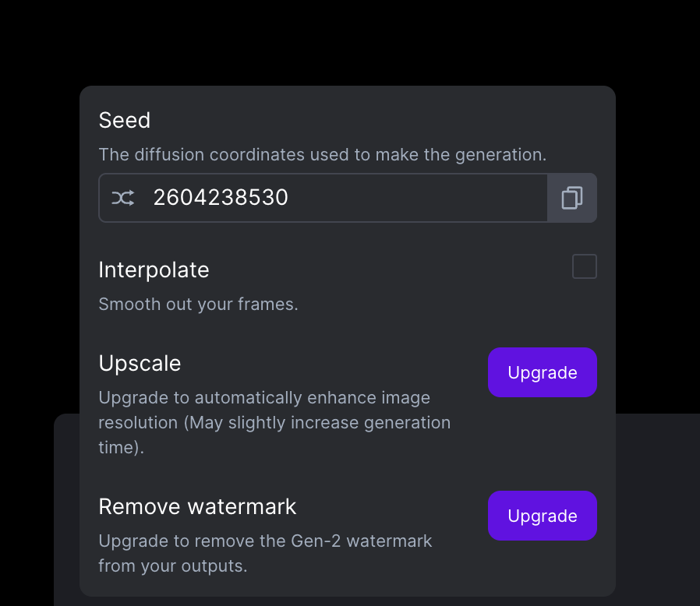
Task: Click the word 'Gen-2' in the watermark description
Action: pos(316,541)
